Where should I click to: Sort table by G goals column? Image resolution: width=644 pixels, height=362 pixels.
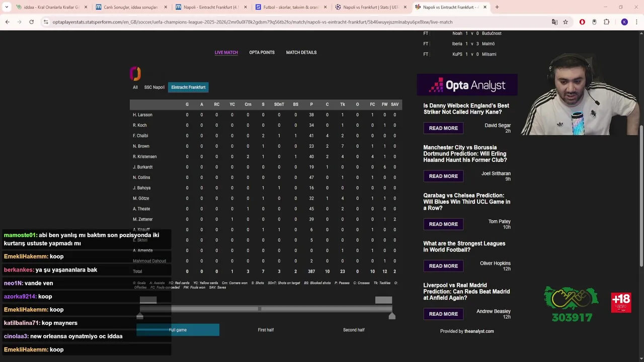[187, 105]
